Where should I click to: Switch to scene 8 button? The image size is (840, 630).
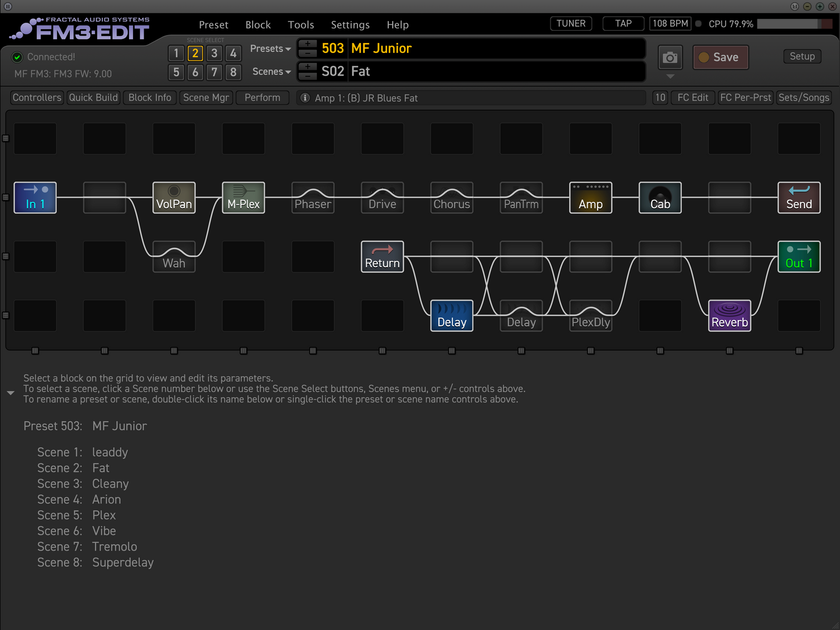(x=233, y=72)
